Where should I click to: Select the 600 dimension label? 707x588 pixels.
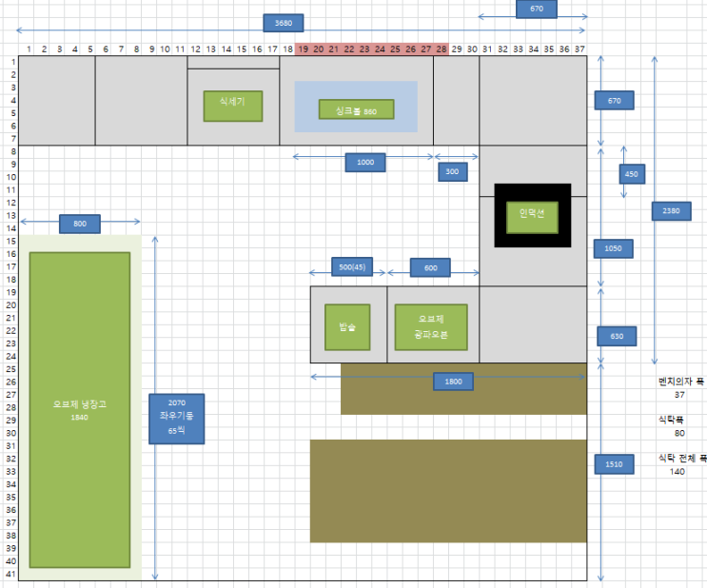point(430,268)
